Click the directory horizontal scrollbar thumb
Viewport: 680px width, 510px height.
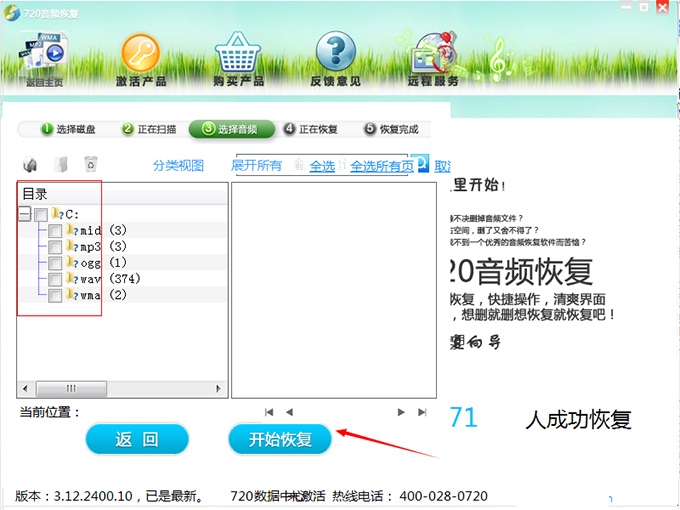pos(71,389)
